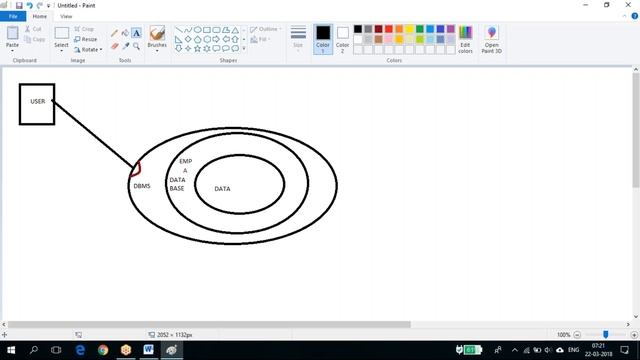The image size is (640, 360).
Task: Activate the Text tool
Action: pos(136,33)
